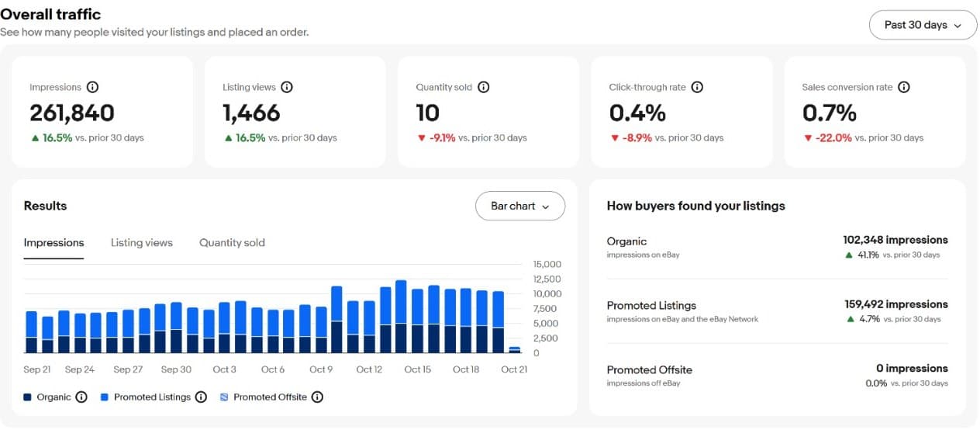Open the info icon beside Promoted Listings legend
The image size is (980, 430).
tap(201, 397)
